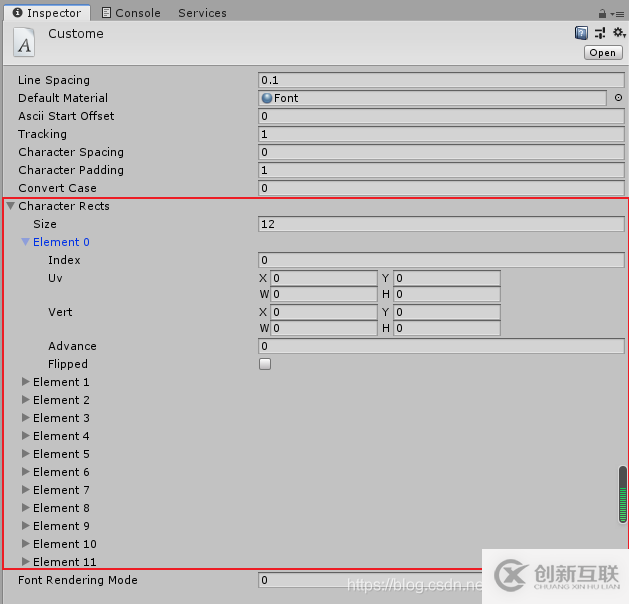Viewport: 629px width, 604px height.
Task: Click the Vert Y field
Action: pos(447,312)
